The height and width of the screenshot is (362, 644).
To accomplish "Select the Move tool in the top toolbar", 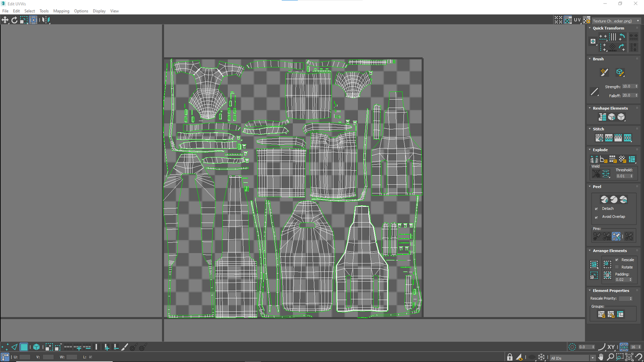I will point(5,20).
